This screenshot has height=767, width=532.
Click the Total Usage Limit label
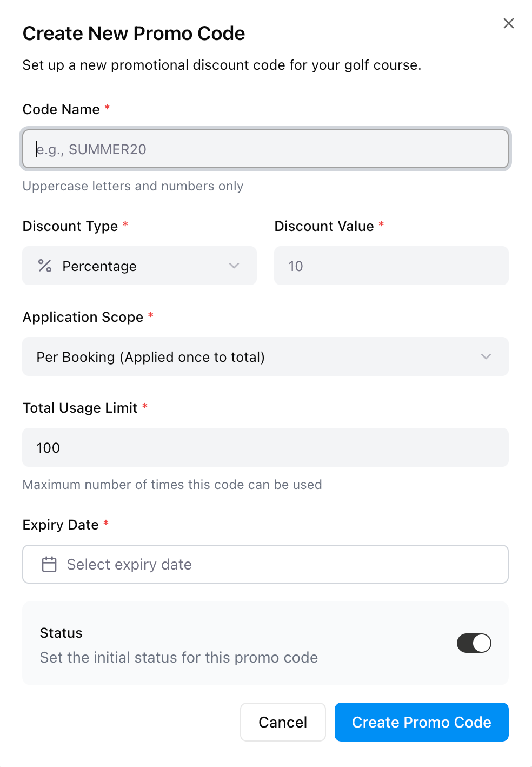point(80,408)
